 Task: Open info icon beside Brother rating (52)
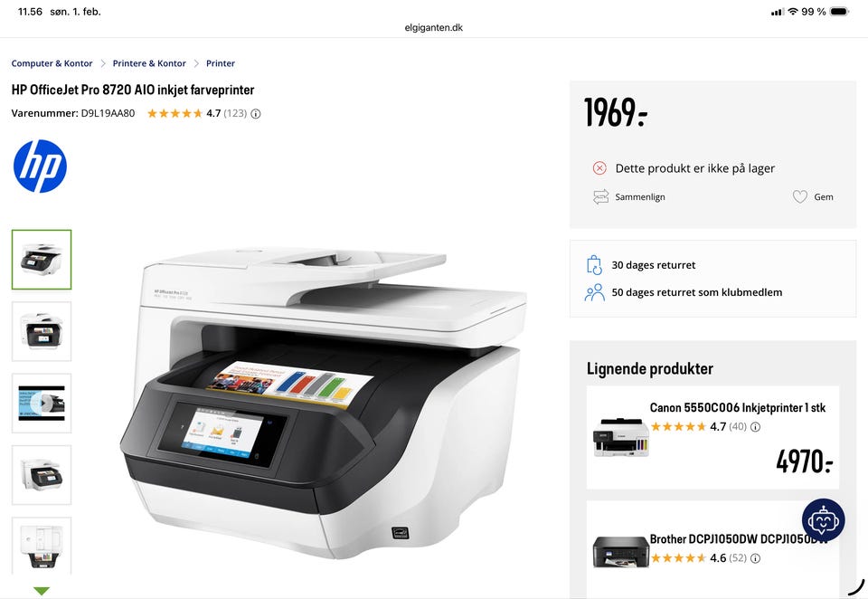tap(755, 558)
